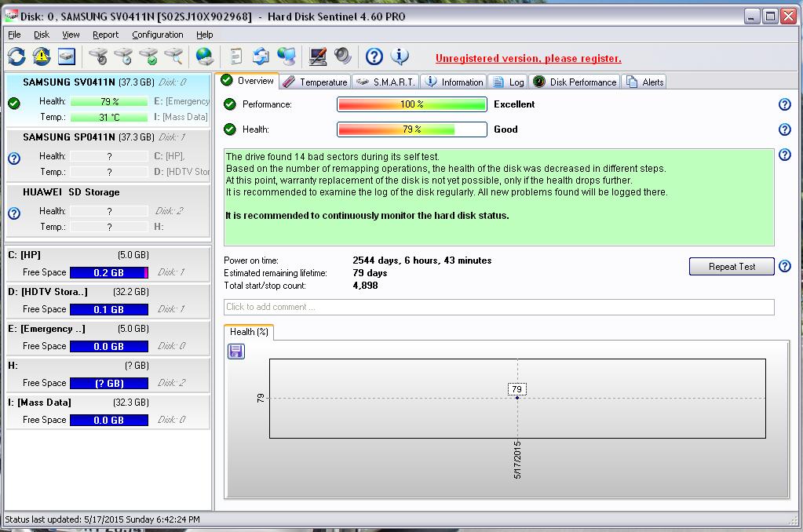
Task: Select the E: [Emergency ..] partition
Action: [x=108, y=338]
